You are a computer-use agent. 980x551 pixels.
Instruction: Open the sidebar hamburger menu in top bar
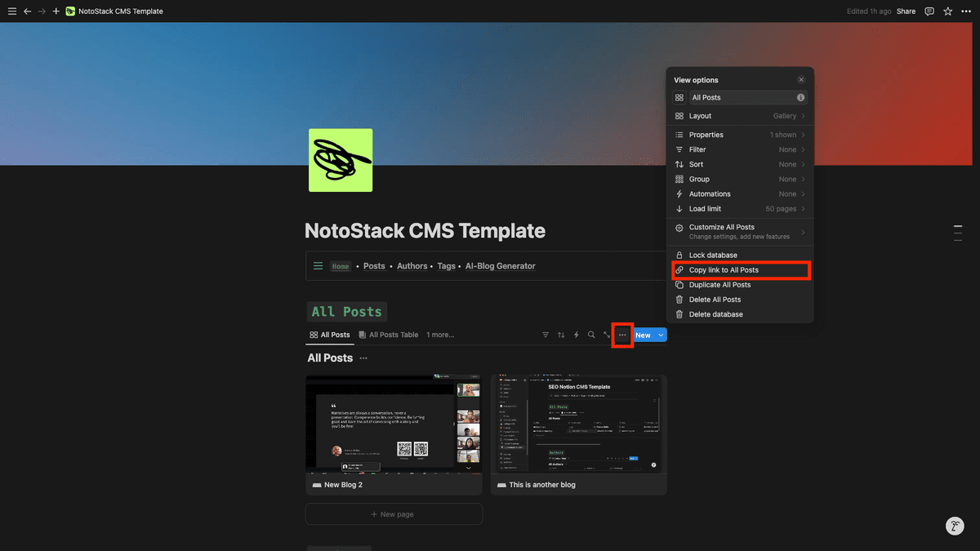click(x=12, y=11)
